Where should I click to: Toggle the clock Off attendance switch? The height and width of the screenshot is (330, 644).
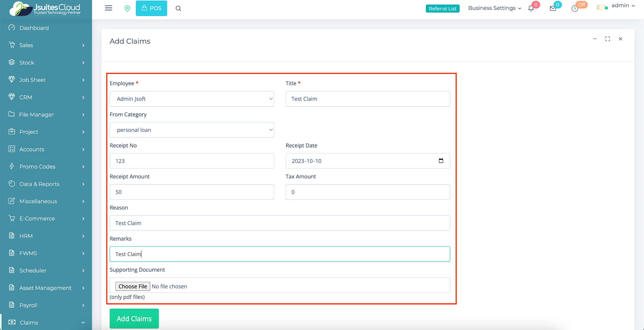coord(575,8)
